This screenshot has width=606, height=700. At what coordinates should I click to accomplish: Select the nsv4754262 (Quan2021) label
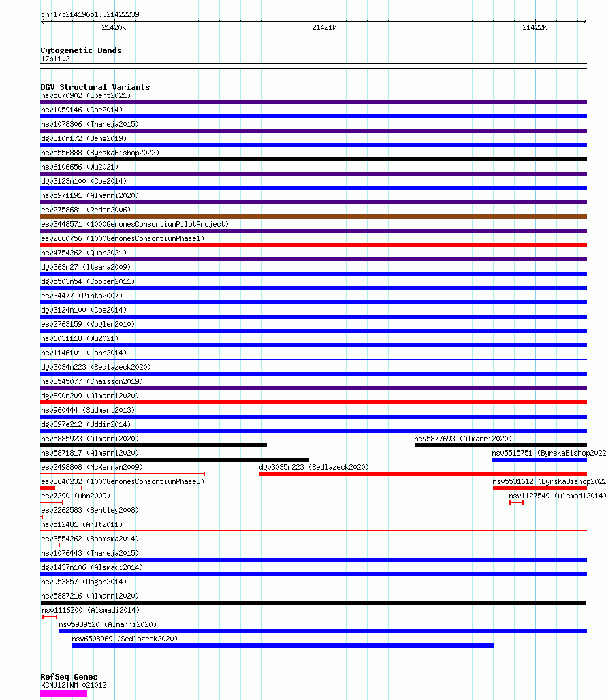click(84, 253)
